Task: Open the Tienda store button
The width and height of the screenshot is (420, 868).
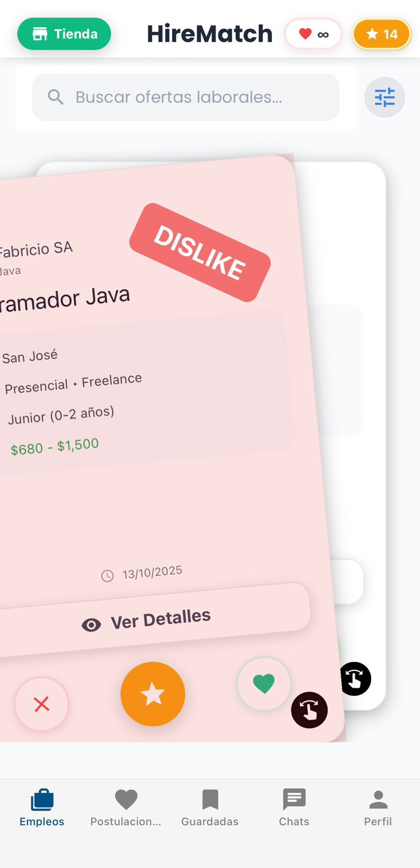Action: point(64,34)
